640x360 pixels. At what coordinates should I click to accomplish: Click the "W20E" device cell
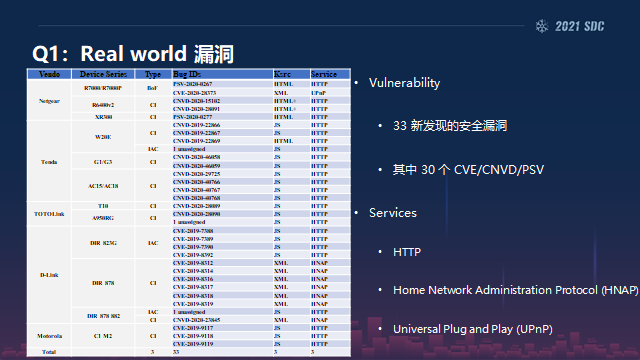pyautogui.click(x=103, y=137)
